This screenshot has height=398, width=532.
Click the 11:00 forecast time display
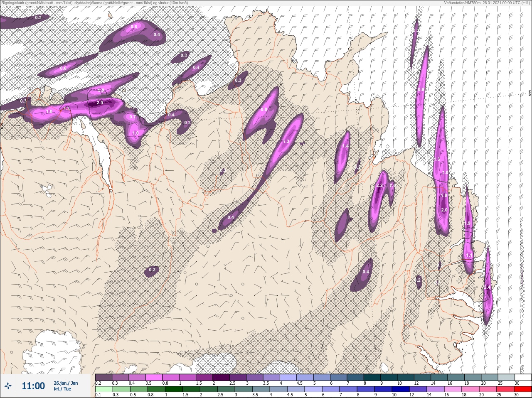tap(33, 386)
